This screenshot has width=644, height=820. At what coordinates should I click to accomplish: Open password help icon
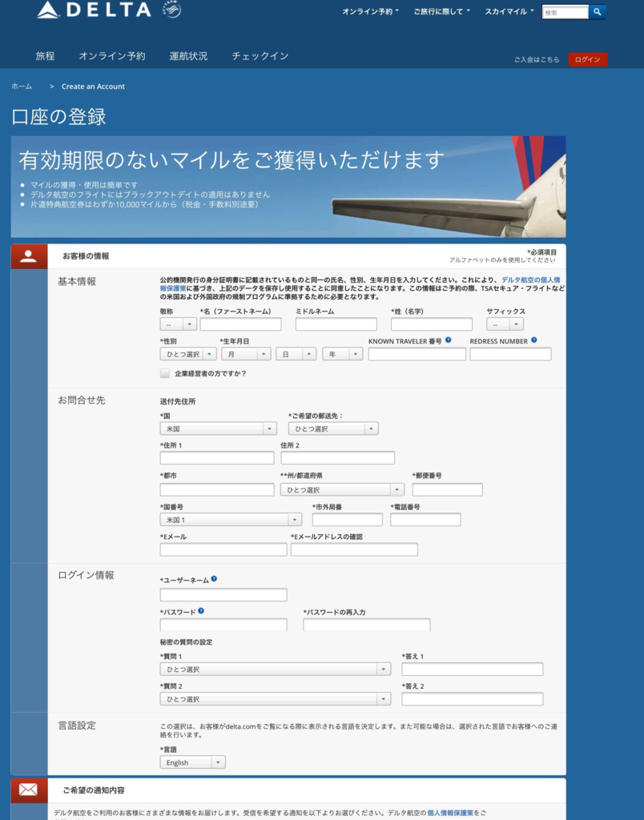(201, 611)
